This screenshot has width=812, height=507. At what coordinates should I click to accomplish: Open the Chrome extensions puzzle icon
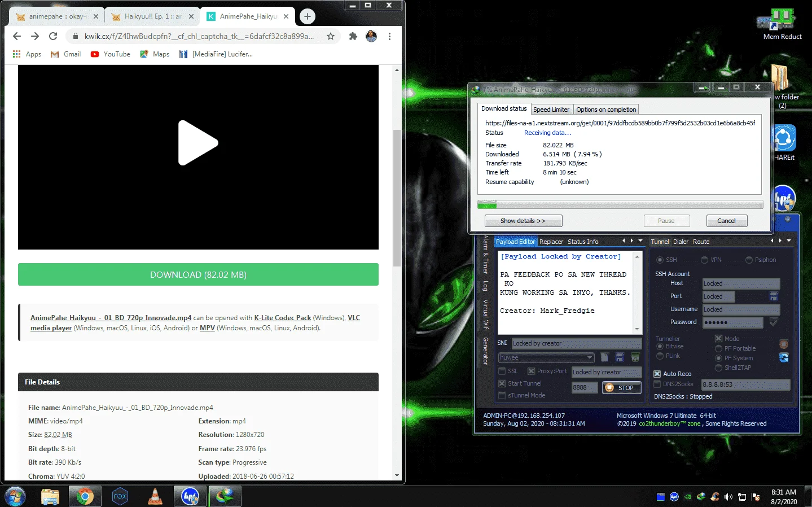click(353, 36)
